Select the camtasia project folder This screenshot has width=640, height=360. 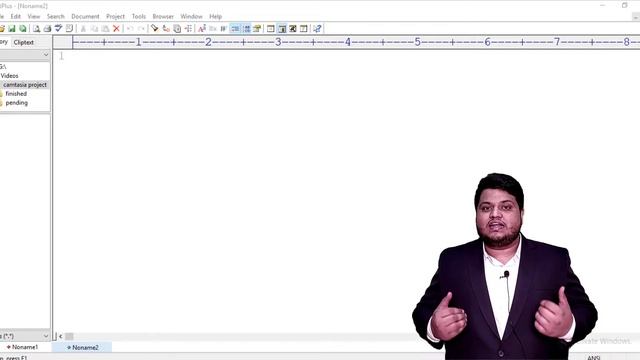click(x=25, y=85)
